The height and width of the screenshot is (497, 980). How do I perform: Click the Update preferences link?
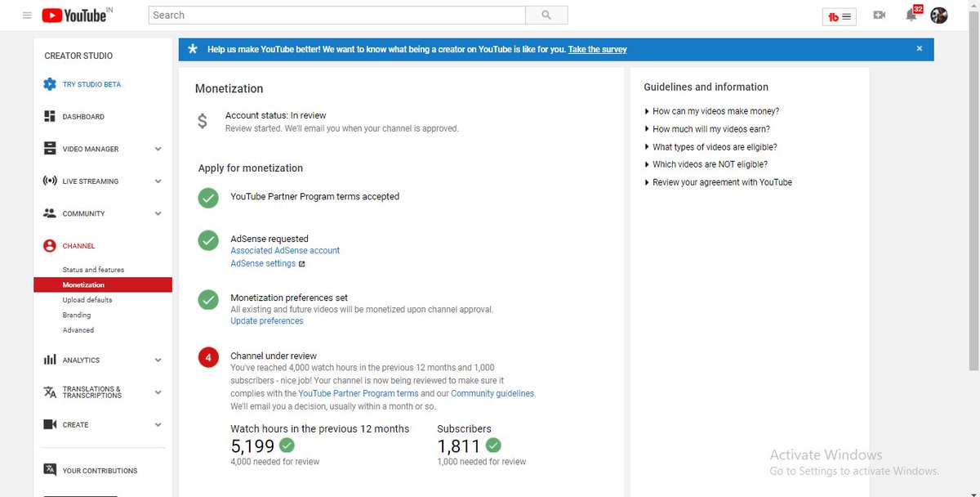tap(267, 321)
